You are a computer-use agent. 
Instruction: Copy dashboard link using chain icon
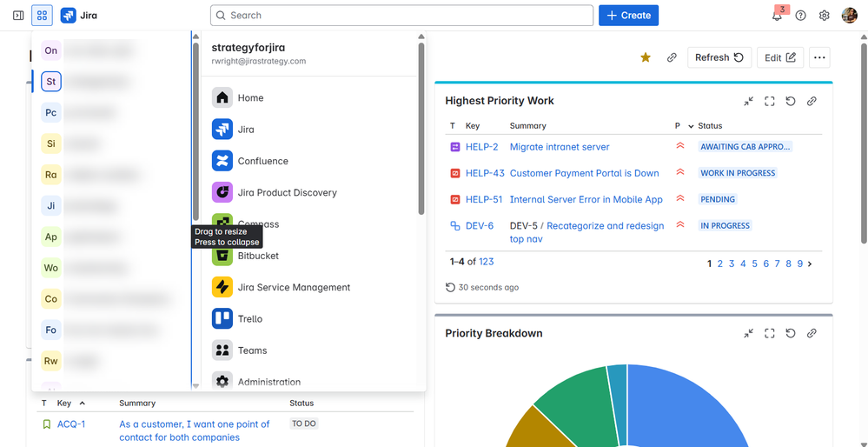click(672, 57)
